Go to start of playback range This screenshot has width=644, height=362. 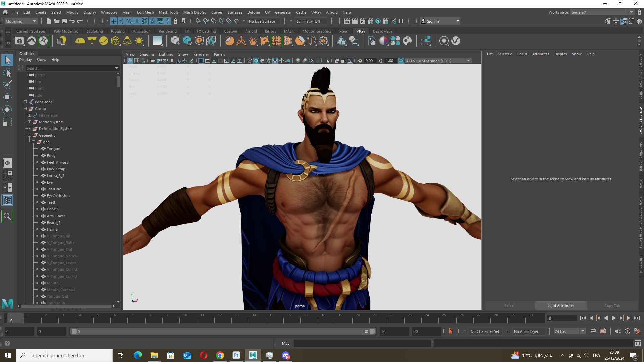pos(583,318)
